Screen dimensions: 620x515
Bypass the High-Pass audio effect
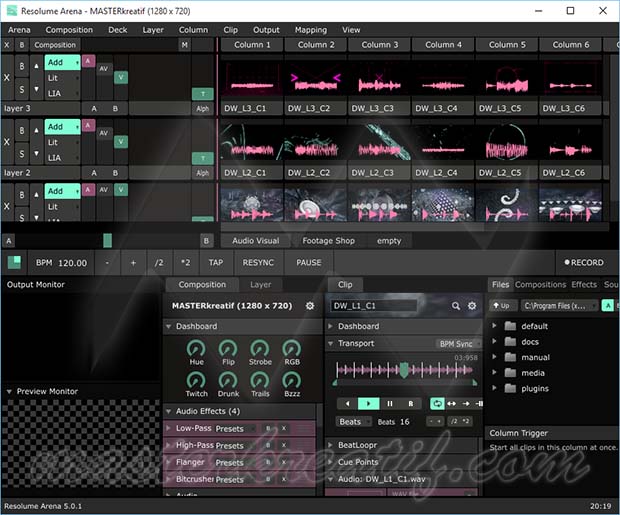[268, 445]
